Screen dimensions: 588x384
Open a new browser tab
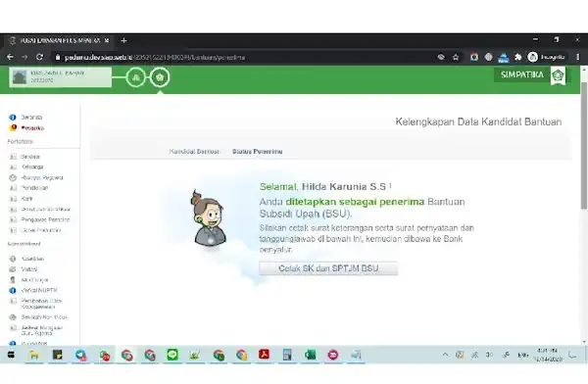tap(123, 40)
